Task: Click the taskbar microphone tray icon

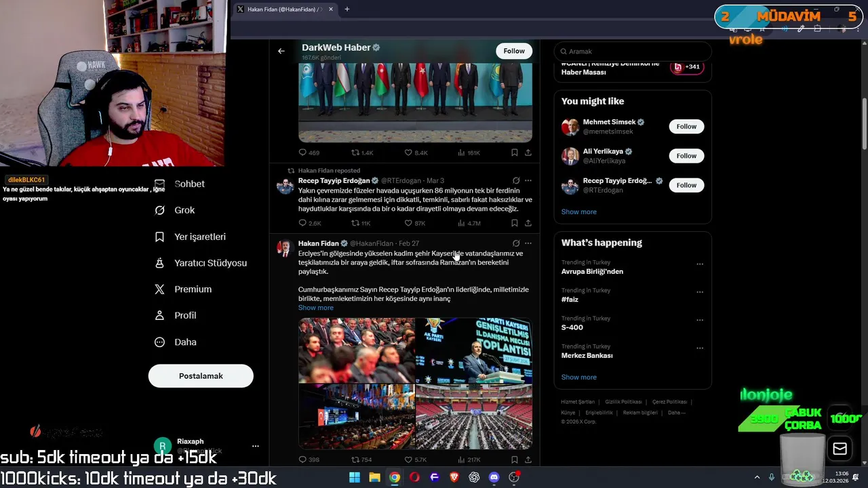Action: [772, 477]
